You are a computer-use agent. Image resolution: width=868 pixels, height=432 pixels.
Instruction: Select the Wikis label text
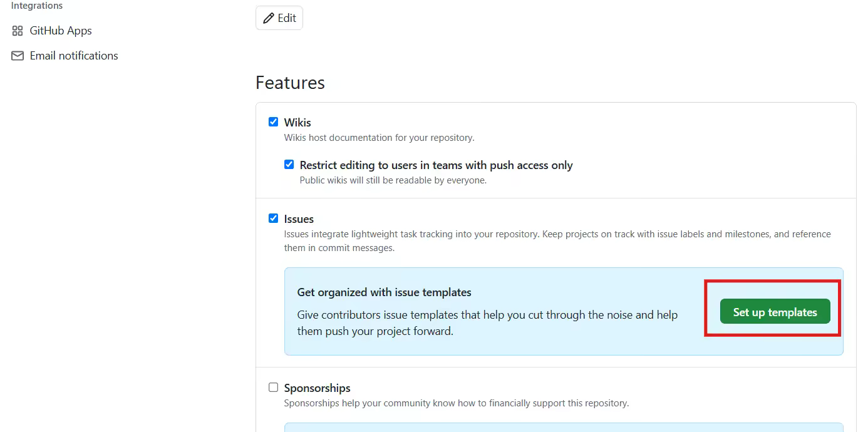coord(298,122)
